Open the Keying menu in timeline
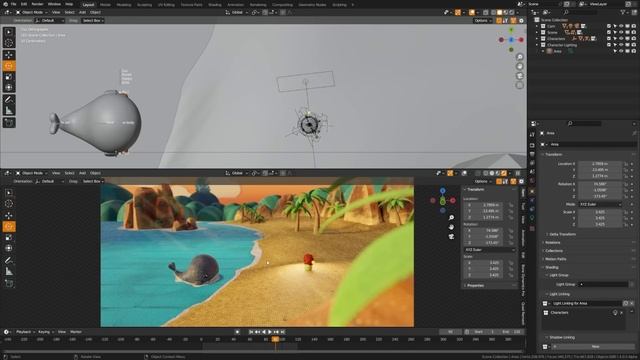Screen dimensions: 640x360 pos(44,332)
